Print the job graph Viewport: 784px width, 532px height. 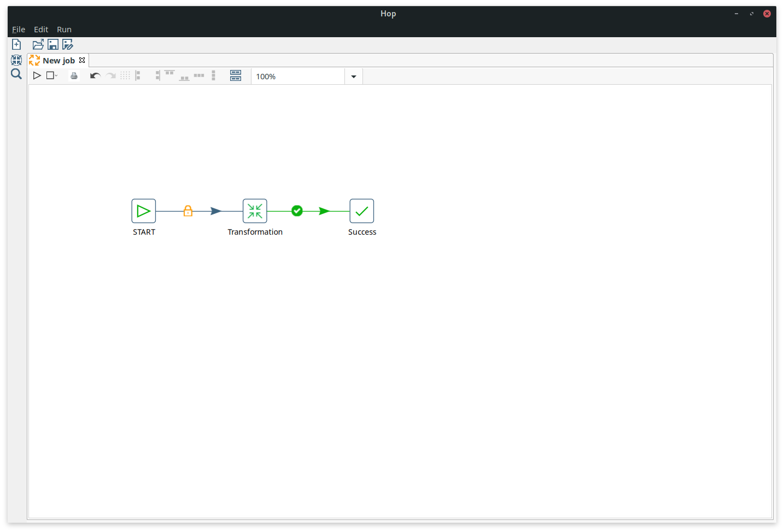coord(74,75)
